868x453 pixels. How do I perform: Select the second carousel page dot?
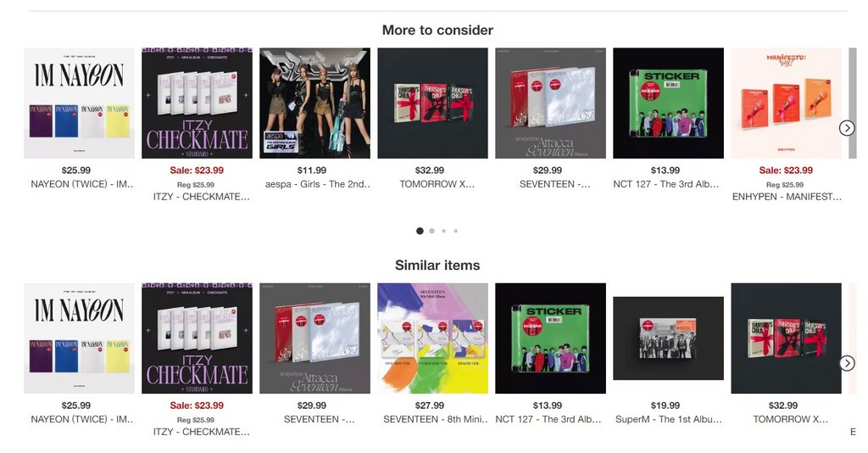click(431, 231)
